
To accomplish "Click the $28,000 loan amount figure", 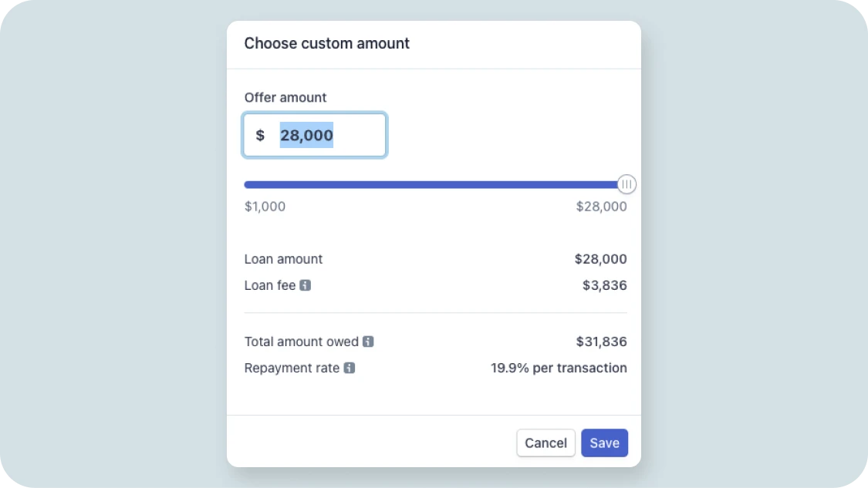I will click(600, 259).
